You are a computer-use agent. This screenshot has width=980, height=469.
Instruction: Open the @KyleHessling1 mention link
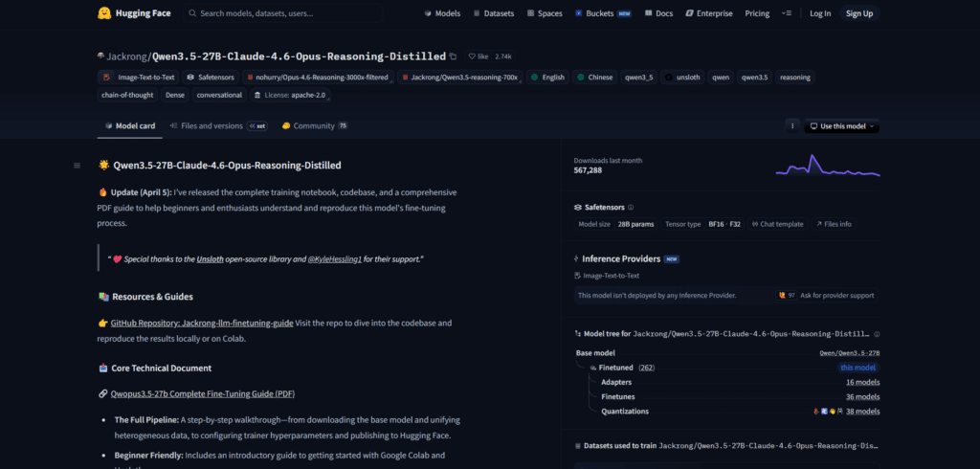[335, 258]
